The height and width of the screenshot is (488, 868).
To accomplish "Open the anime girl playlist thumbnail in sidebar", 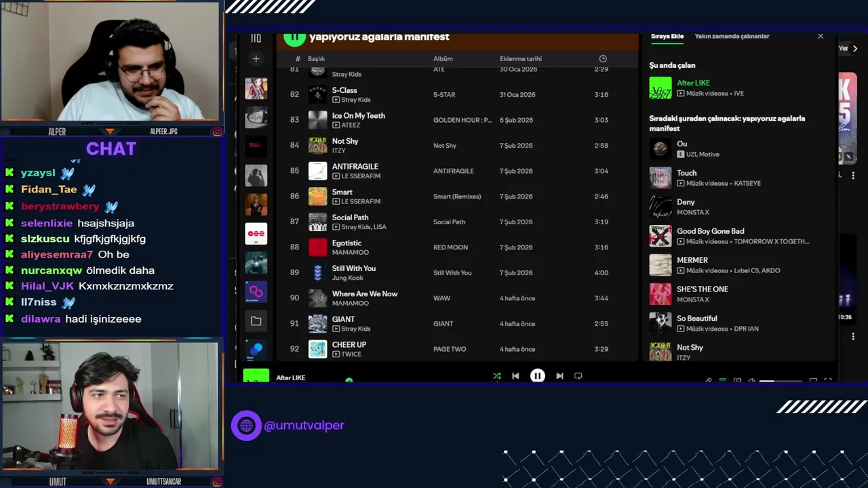I will coord(256,89).
